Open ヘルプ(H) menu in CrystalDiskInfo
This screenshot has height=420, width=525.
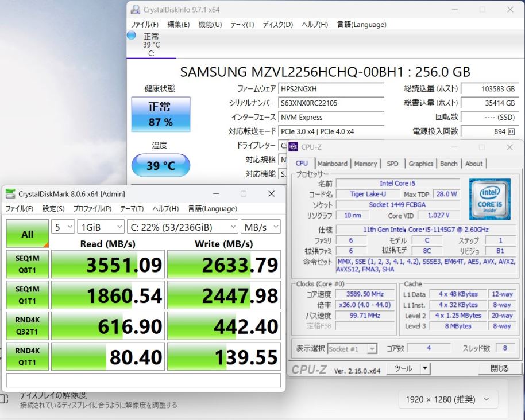(315, 25)
